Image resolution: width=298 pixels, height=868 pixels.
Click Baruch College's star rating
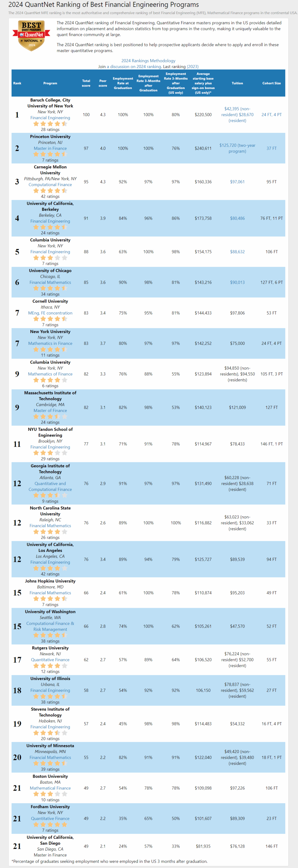point(50,124)
